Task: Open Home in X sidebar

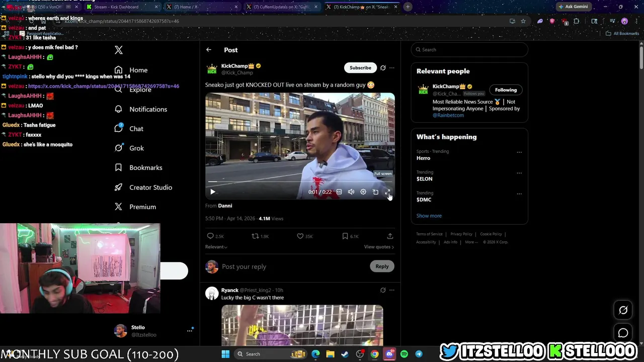Action: click(x=131, y=70)
